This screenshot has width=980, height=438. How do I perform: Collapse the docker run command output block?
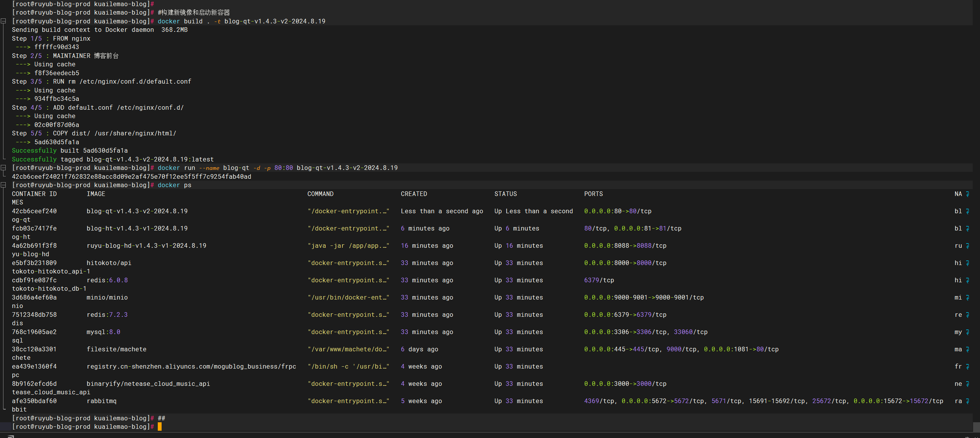click(3, 168)
